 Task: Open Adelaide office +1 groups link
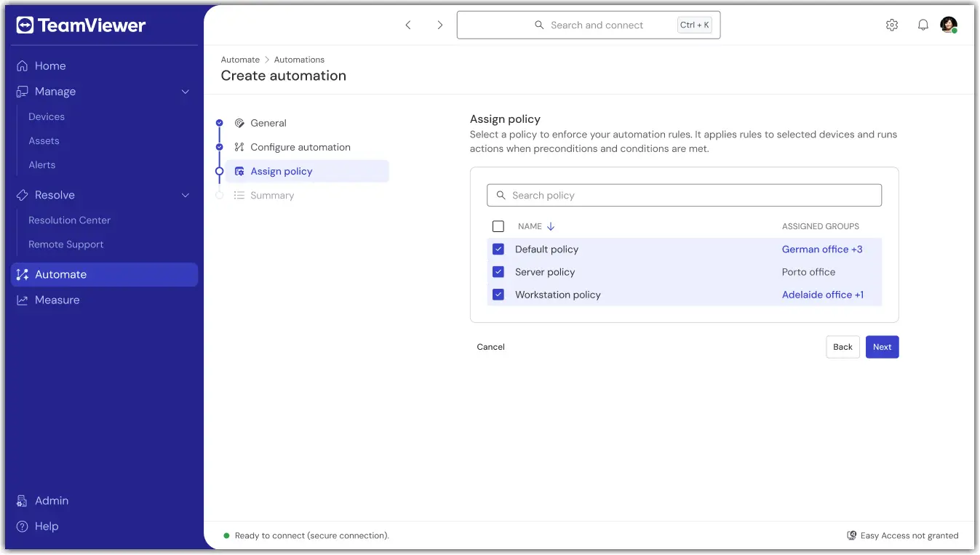click(823, 295)
